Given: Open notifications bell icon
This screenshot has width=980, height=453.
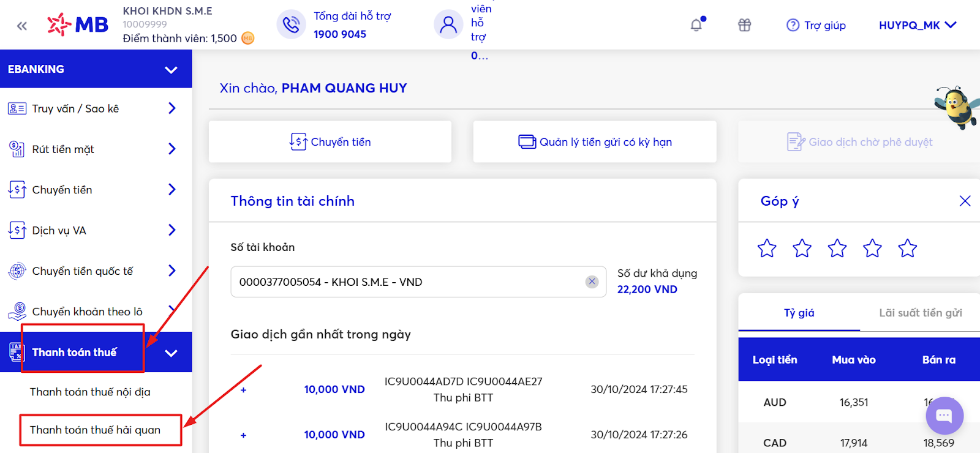Looking at the screenshot, I should (x=697, y=24).
